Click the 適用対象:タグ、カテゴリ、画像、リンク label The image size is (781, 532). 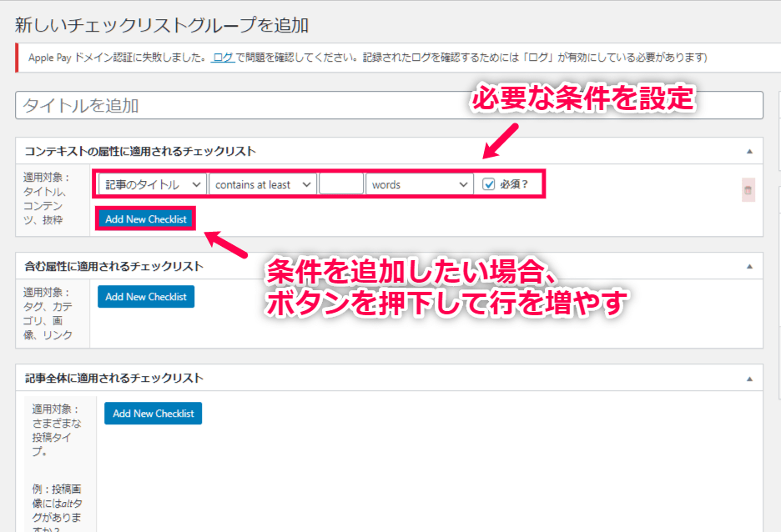[x=48, y=314]
